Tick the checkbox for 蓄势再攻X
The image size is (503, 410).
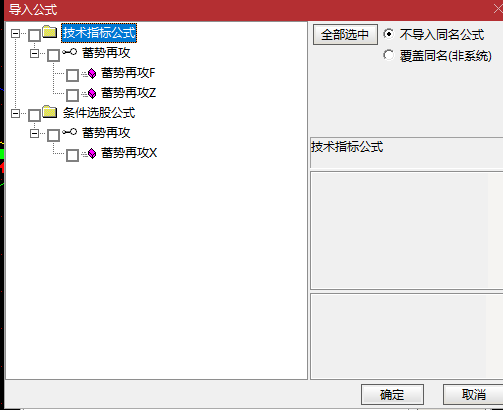72,155
